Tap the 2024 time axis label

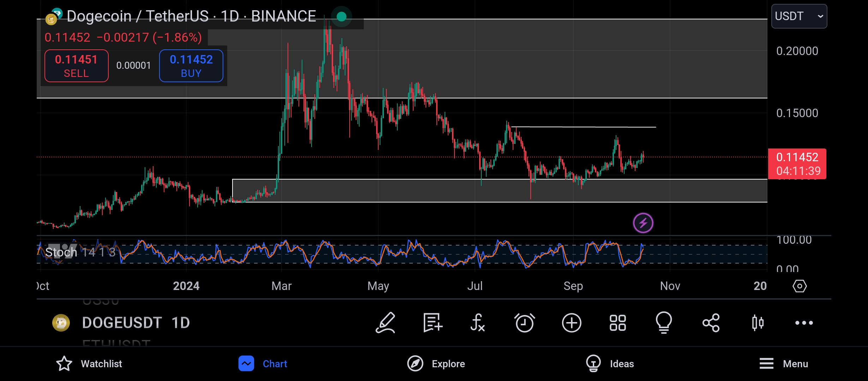(x=186, y=286)
